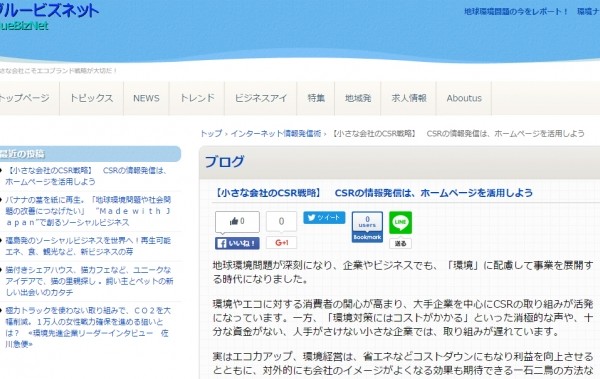Open the blog article title link
The height and width of the screenshot is (379, 600).
pyautogui.click(x=372, y=193)
